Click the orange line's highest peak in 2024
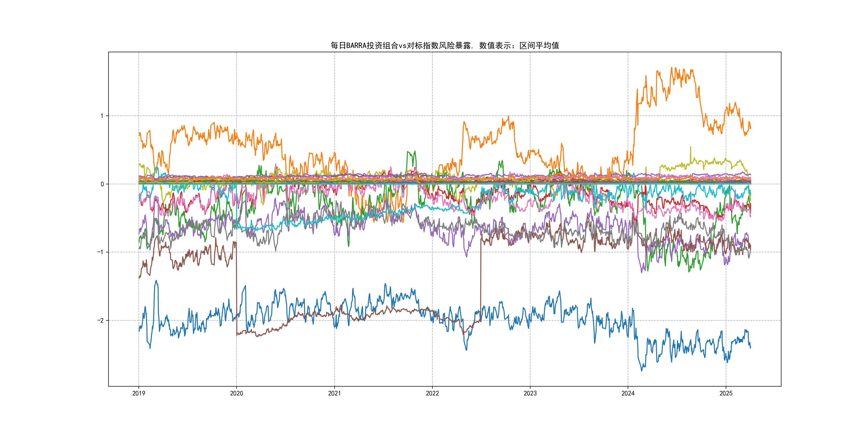Viewport: 868px width, 434px height. pos(672,68)
